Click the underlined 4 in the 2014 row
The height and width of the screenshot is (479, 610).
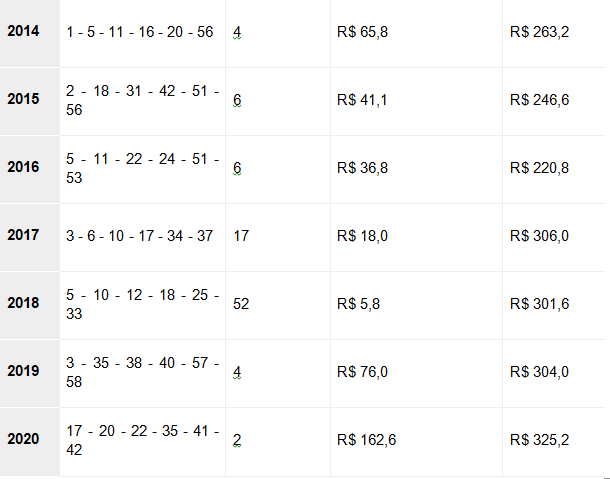click(237, 32)
